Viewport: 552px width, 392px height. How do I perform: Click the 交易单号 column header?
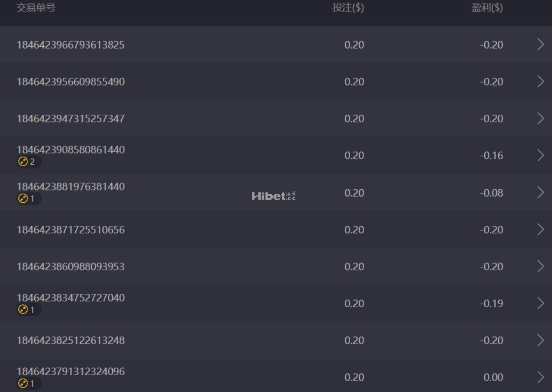(x=36, y=8)
